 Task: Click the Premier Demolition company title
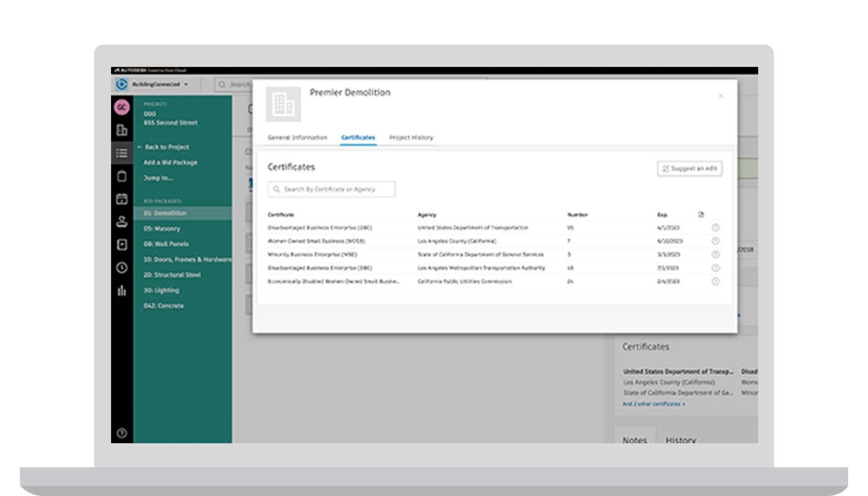350,92
